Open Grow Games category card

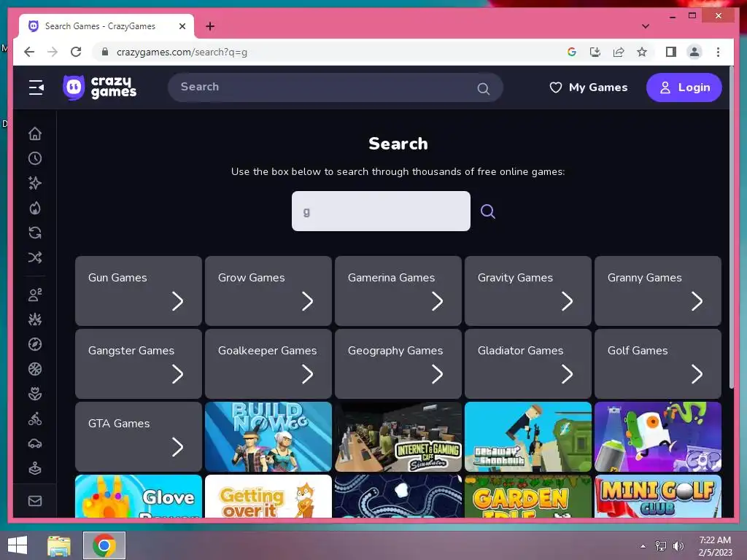pos(268,291)
